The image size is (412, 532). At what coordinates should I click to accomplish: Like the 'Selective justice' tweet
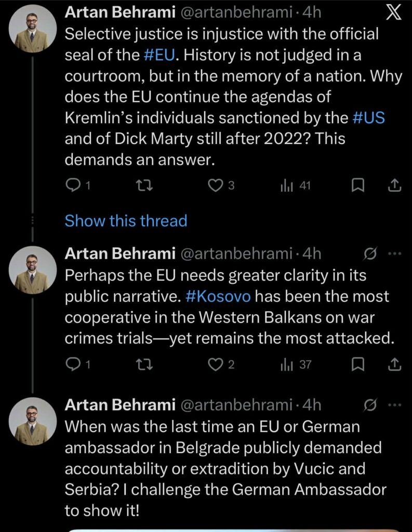tap(215, 185)
